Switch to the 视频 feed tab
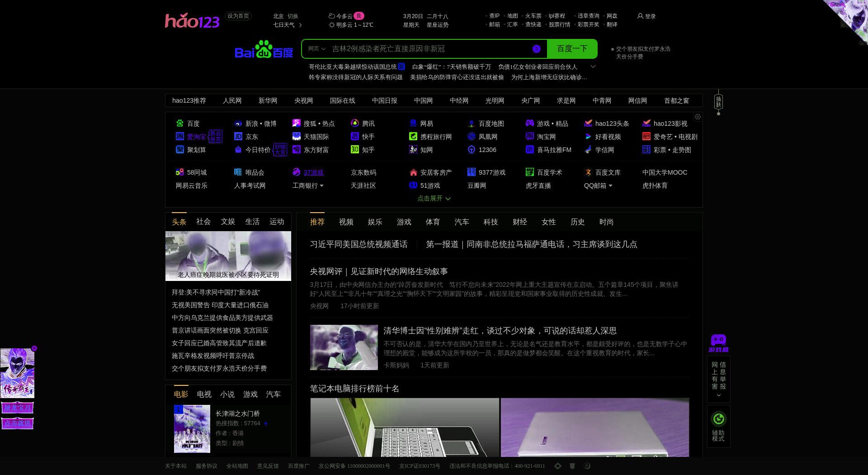 coord(346,222)
